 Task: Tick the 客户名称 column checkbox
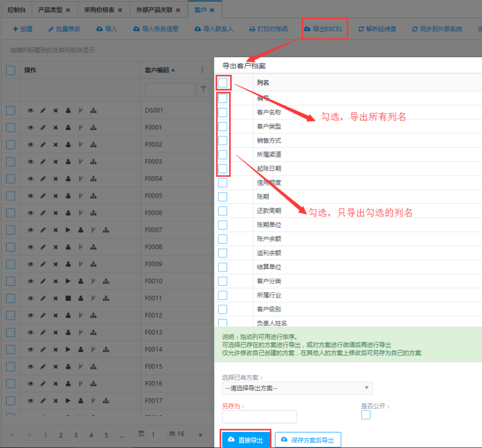223,112
